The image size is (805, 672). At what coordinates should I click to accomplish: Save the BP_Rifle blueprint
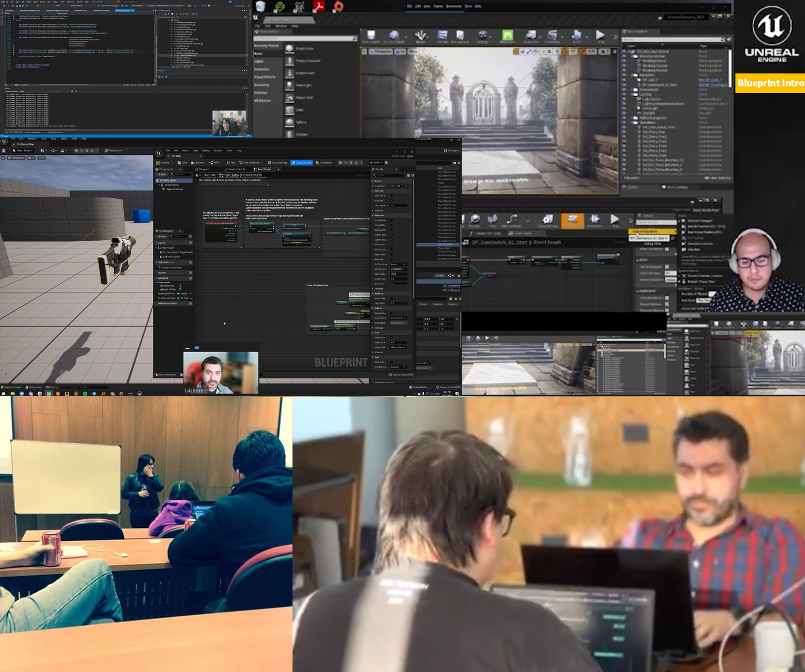[x=183, y=163]
